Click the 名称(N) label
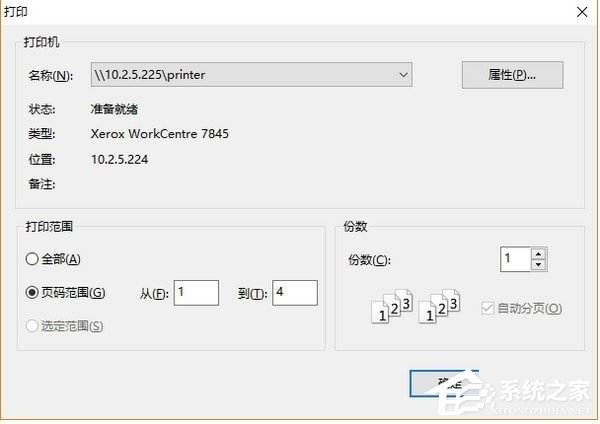The width and height of the screenshot is (600, 424). (50, 75)
